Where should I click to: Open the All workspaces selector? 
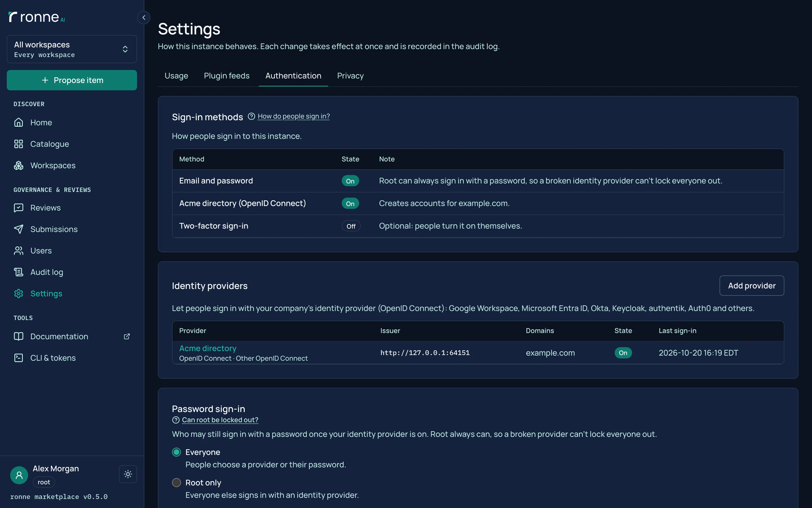click(72, 49)
